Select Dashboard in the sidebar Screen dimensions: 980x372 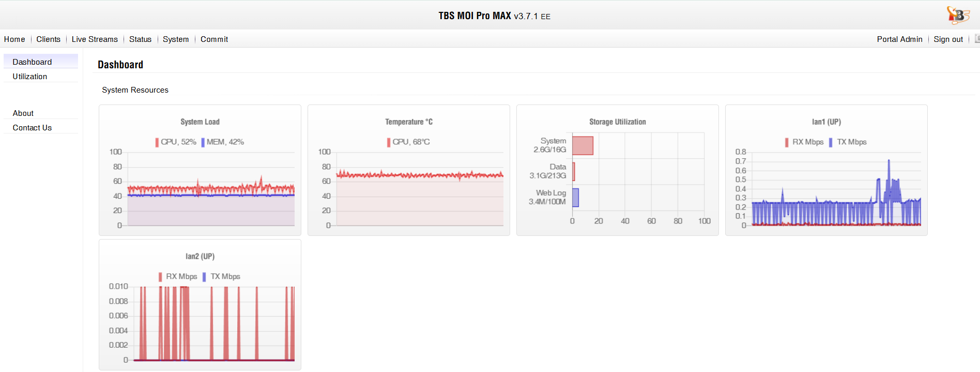pos(32,62)
